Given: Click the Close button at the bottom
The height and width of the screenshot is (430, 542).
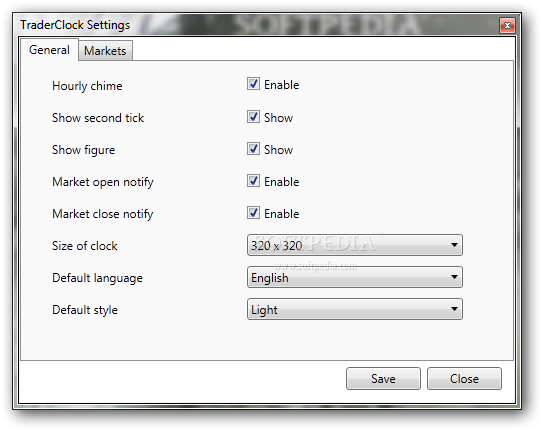Looking at the screenshot, I should (464, 379).
